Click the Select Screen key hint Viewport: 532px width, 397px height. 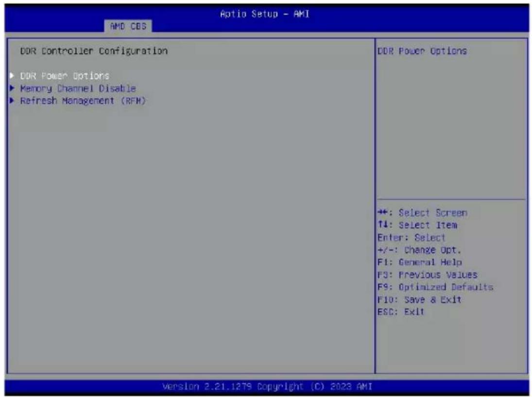pos(422,213)
